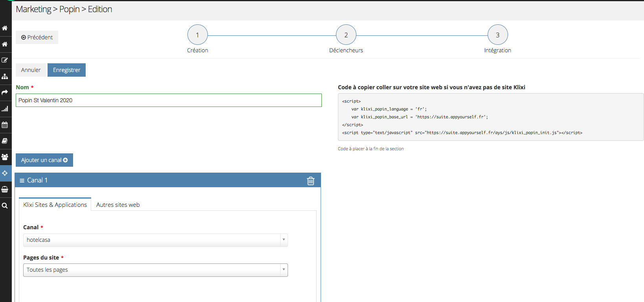Open the edit pencil icon in the sidebar
Screen dimensions: 644x302
click(x=5, y=60)
